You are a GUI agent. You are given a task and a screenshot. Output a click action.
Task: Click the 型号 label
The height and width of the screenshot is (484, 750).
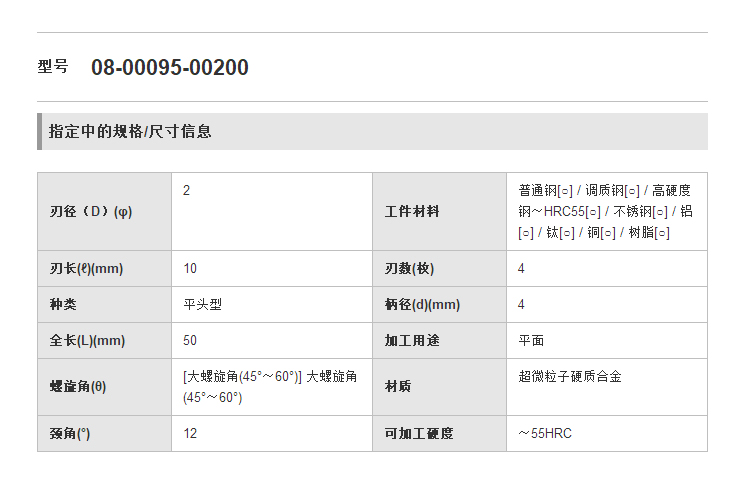pos(53,66)
